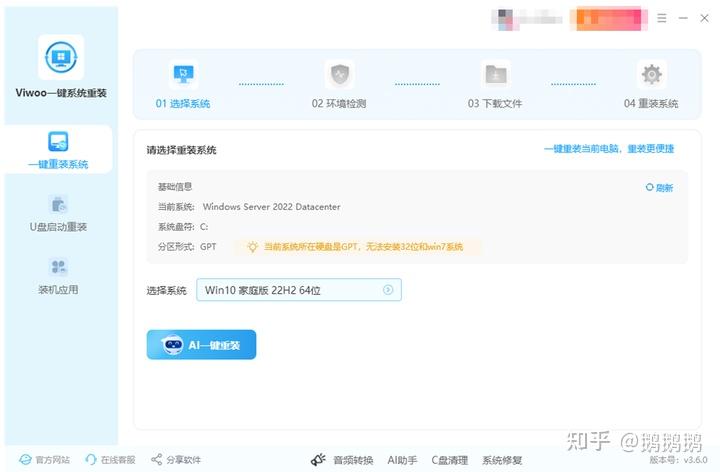The height and width of the screenshot is (472, 720).
Task: Click the 分区形式 GPT value
Action: 208,247
